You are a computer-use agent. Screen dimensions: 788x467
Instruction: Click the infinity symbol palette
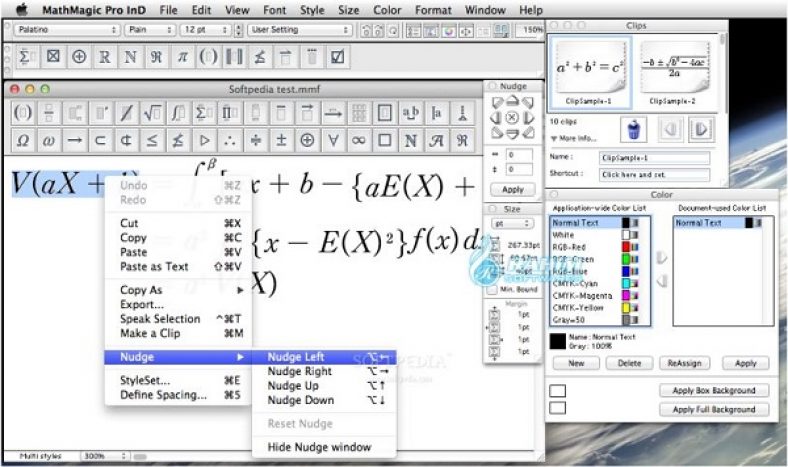click(x=358, y=140)
